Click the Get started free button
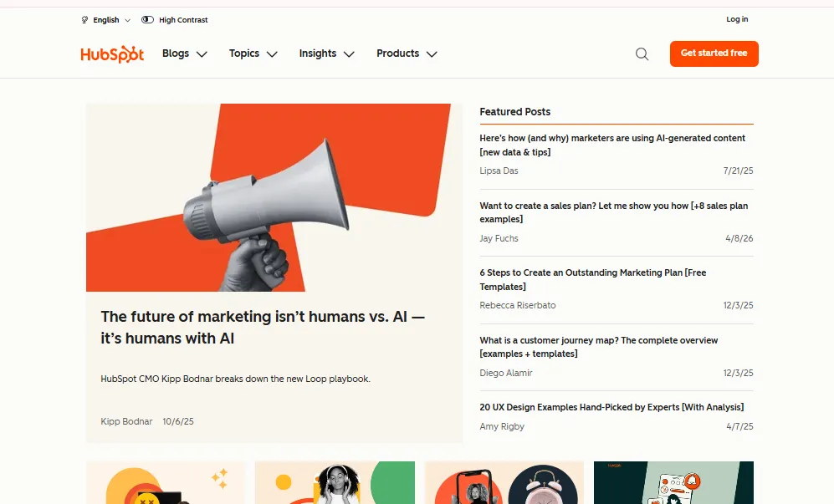Viewport: 834px width, 504px height. pos(714,53)
